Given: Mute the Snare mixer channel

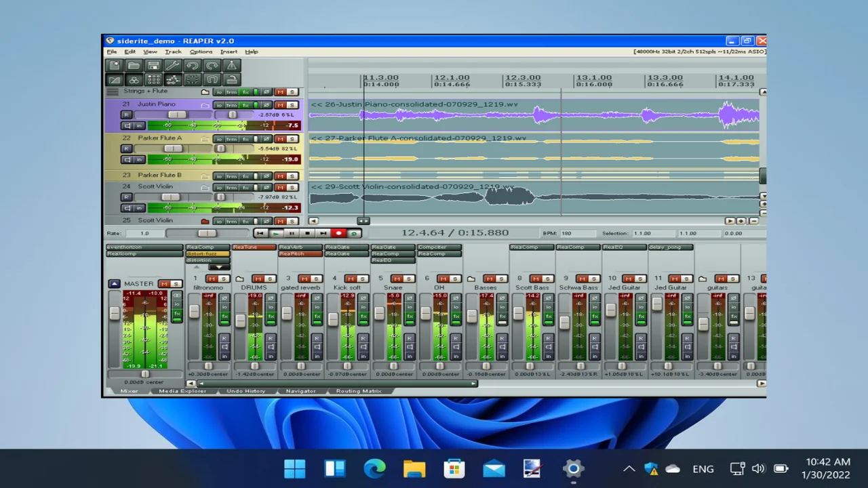Looking at the screenshot, I should point(396,279).
